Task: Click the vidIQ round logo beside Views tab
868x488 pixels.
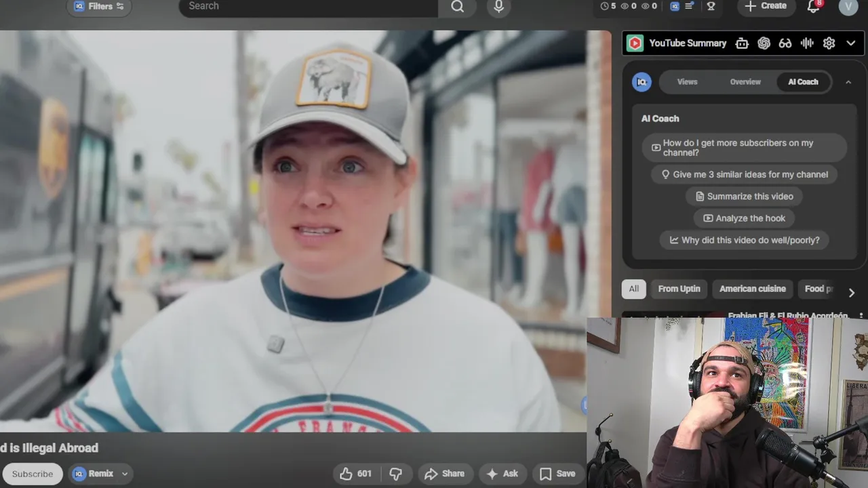Action: [642, 82]
